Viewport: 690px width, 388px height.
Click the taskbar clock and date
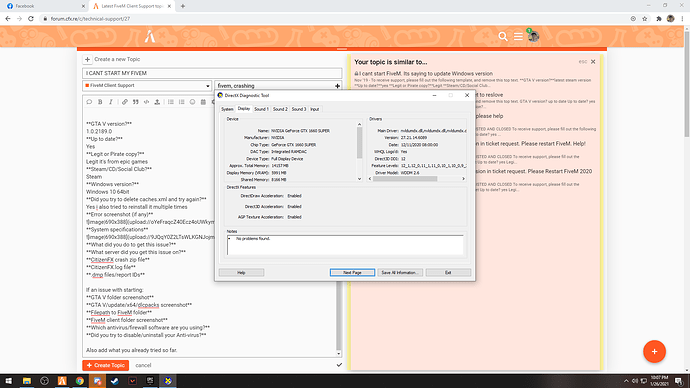point(659,381)
